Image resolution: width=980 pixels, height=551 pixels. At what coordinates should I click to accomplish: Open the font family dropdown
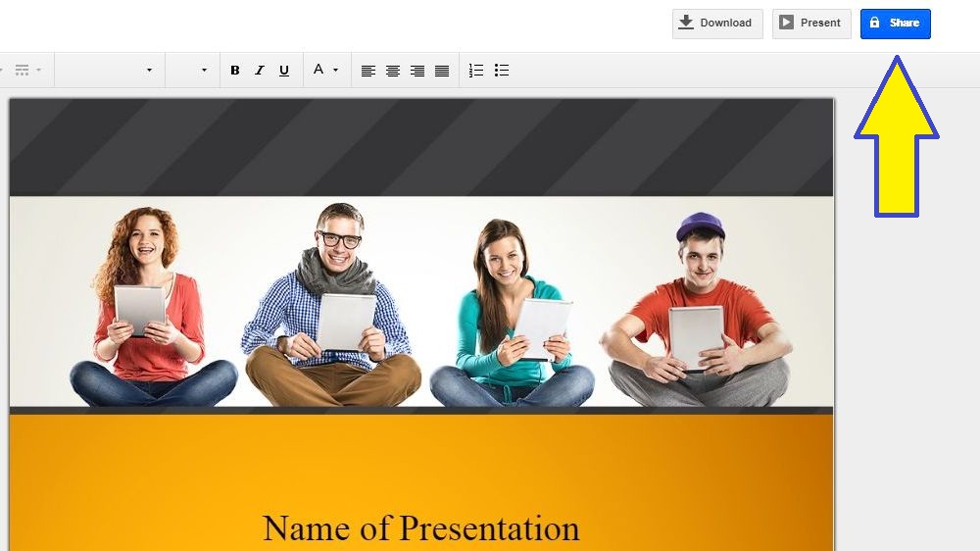click(110, 70)
